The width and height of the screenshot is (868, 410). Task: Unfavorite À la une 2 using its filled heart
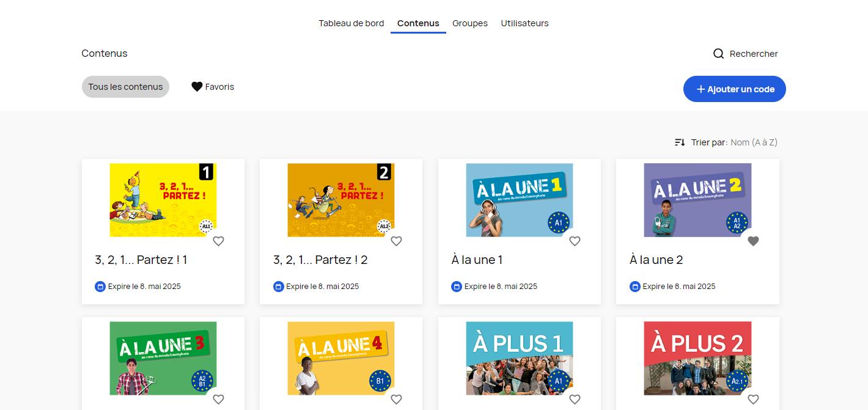pyautogui.click(x=753, y=241)
